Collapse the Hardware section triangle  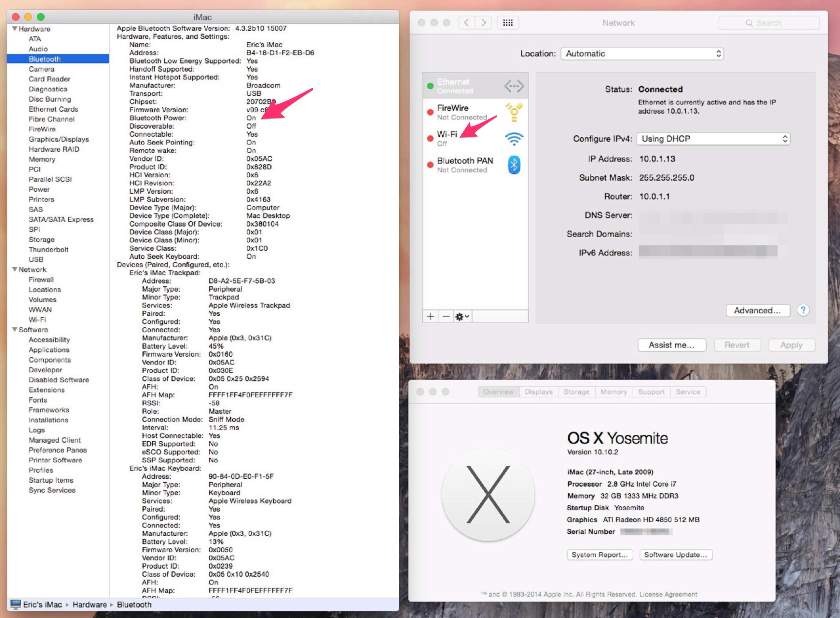point(14,29)
